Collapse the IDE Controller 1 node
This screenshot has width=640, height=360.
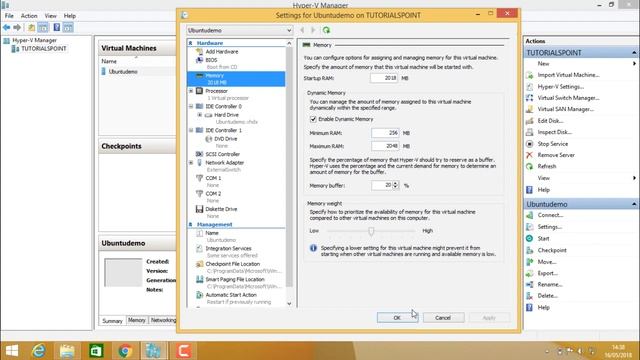coord(191,130)
